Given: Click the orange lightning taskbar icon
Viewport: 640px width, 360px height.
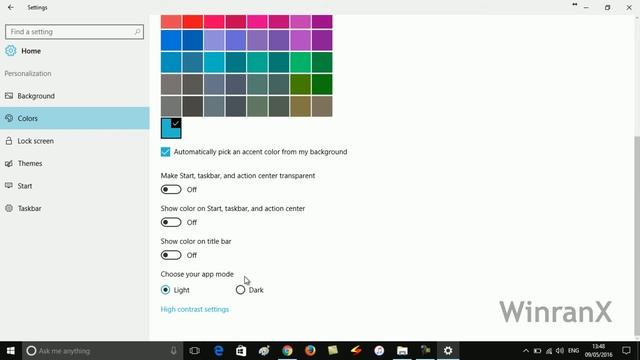Looking at the screenshot, I should (356, 351).
